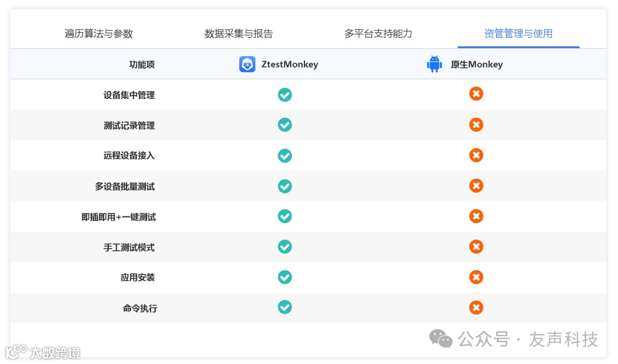Click the ZtestMonkey column header text
Screen dimensions: 618x364
[290, 64]
